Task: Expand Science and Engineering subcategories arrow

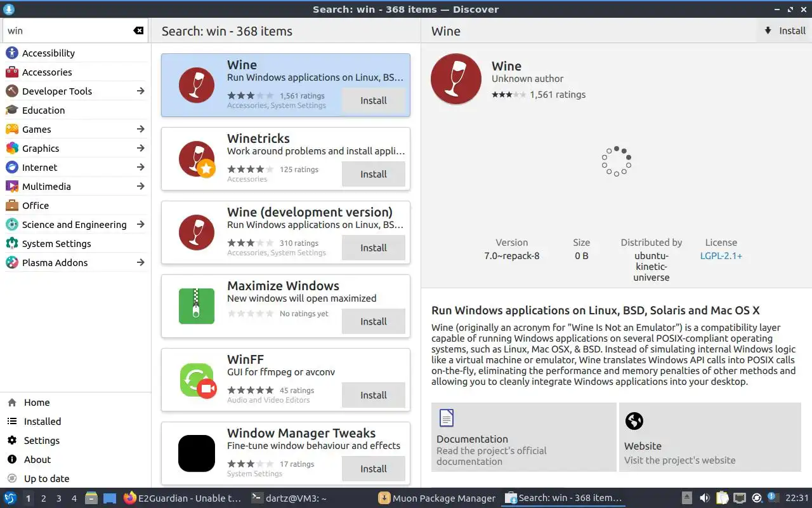Action: click(x=141, y=225)
